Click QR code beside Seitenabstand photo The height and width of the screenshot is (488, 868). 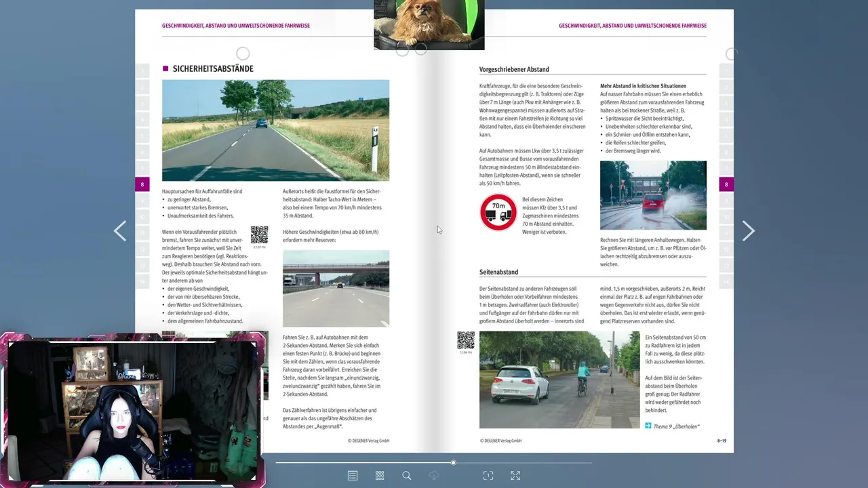coord(465,340)
